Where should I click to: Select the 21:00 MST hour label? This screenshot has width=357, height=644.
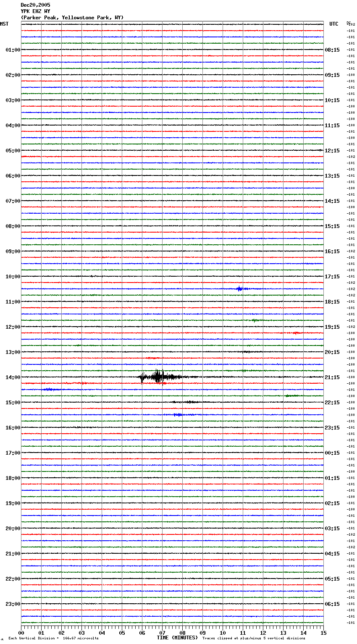(13, 554)
